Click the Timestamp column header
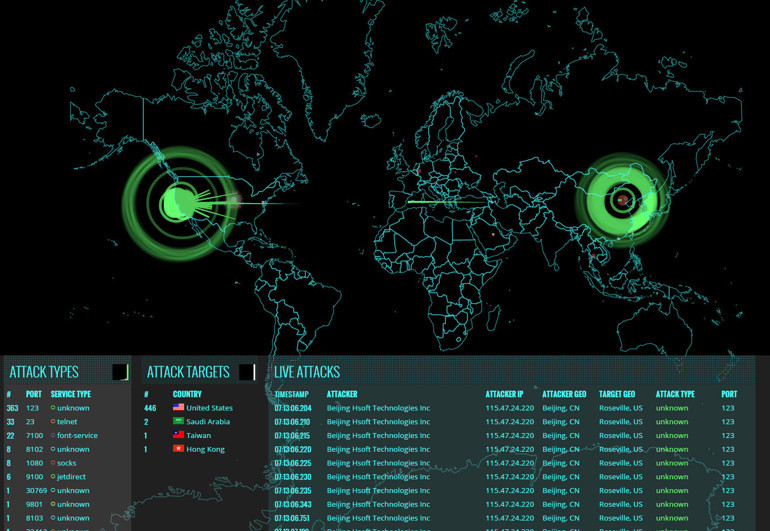 point(292,394)
